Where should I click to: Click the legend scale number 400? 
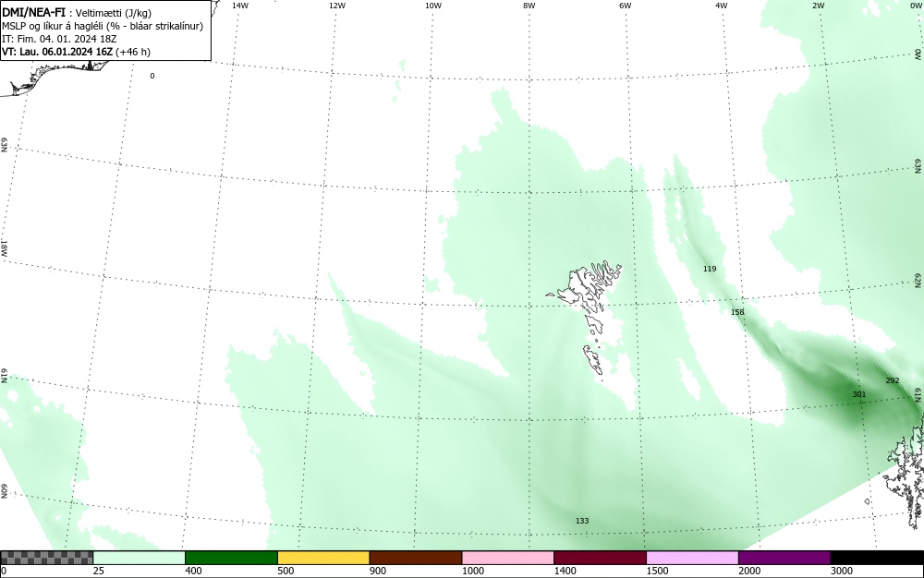(x=193, y=571)
